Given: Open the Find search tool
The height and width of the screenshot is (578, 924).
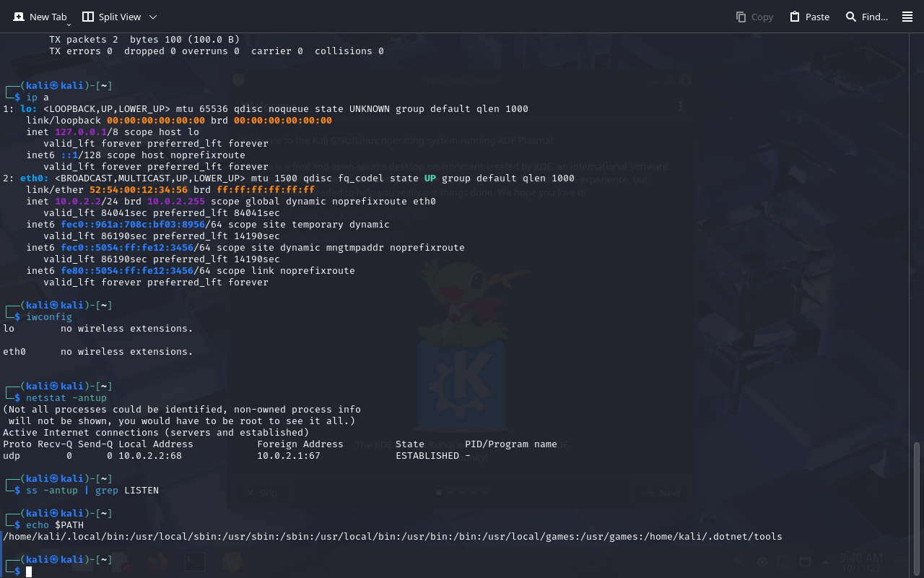Looking at the screenshot, I should pos(866,17).
